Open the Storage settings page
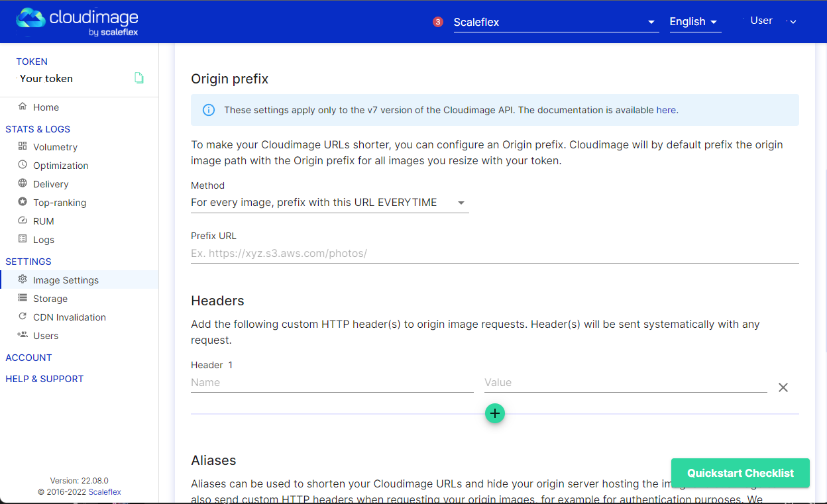This screenshot has height=504, width=827. 50,299
